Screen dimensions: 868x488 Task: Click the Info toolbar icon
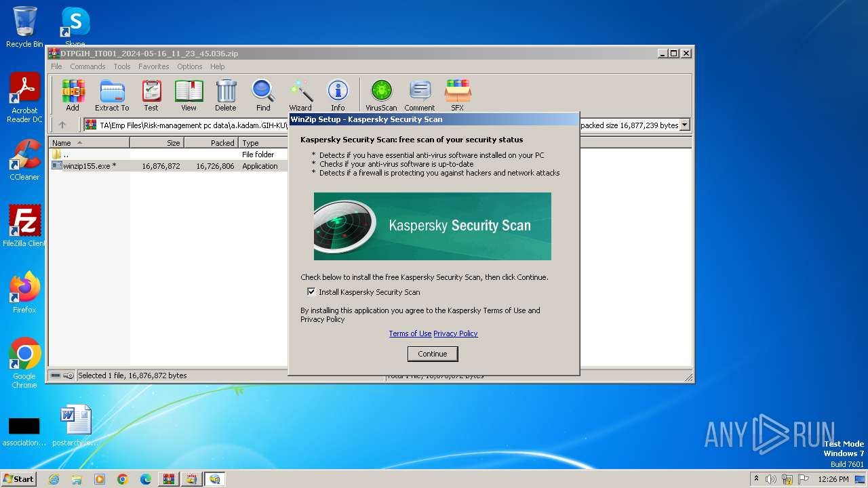click(x=338, y=95)
